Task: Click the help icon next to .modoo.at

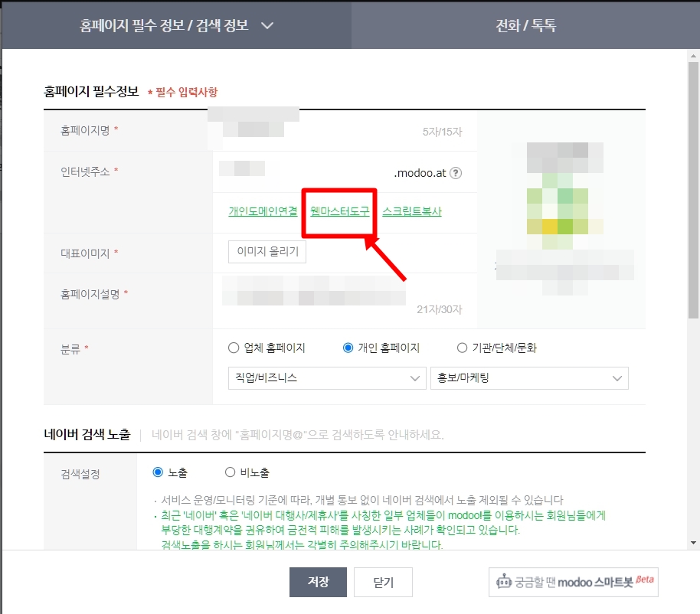Action: pos(456,173)
